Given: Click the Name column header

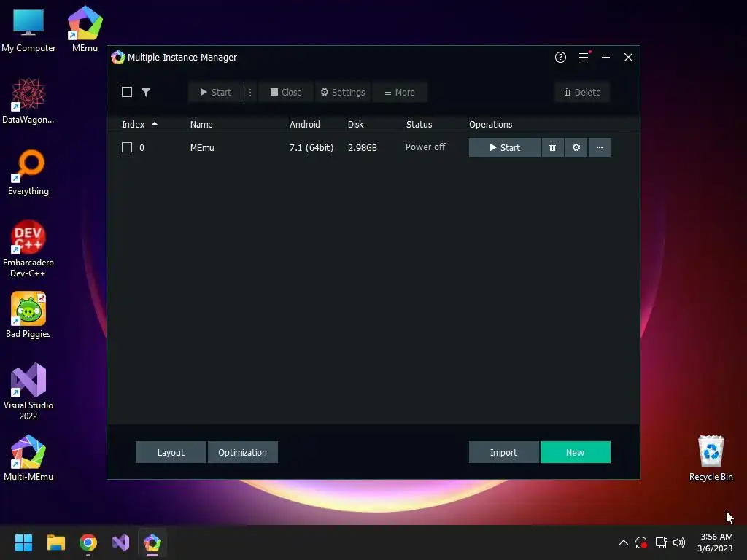Looking at the screenshot, I should (201, 124).
